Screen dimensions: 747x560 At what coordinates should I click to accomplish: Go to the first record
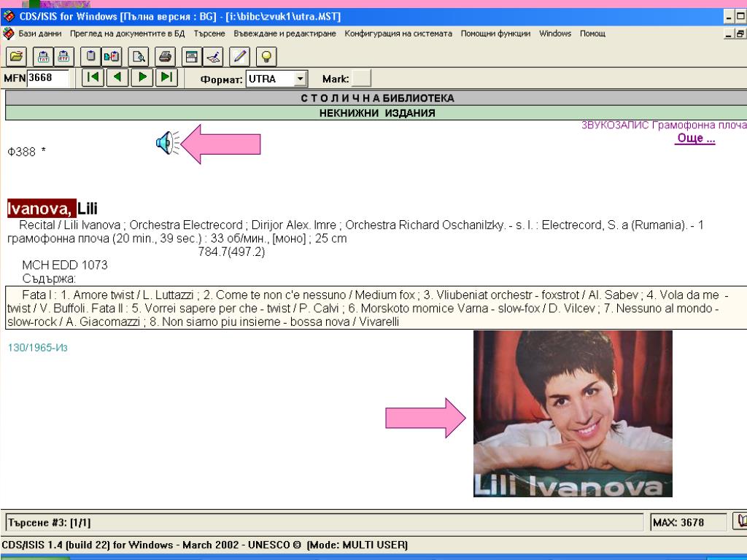[x=93, y=77]
